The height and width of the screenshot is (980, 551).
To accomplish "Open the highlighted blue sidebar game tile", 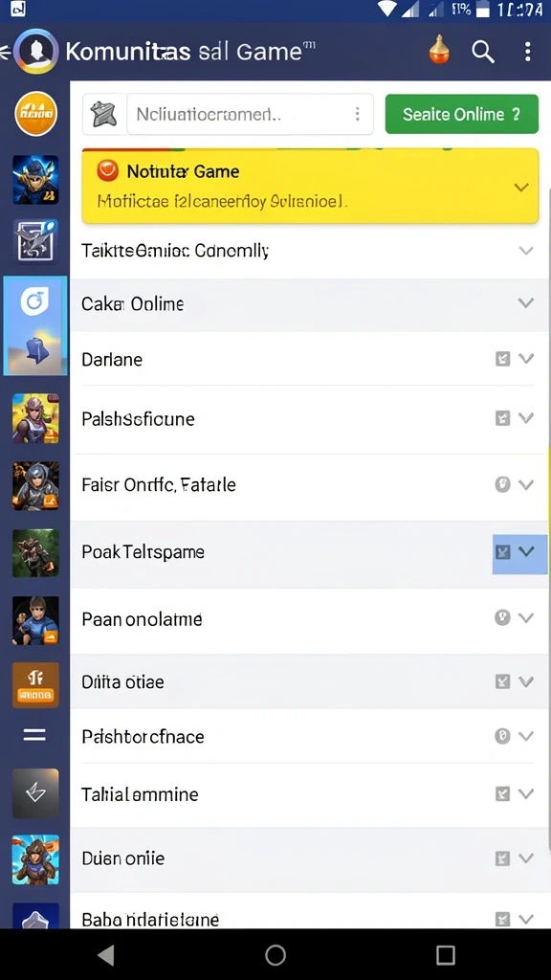I will (x=35, y=325).
